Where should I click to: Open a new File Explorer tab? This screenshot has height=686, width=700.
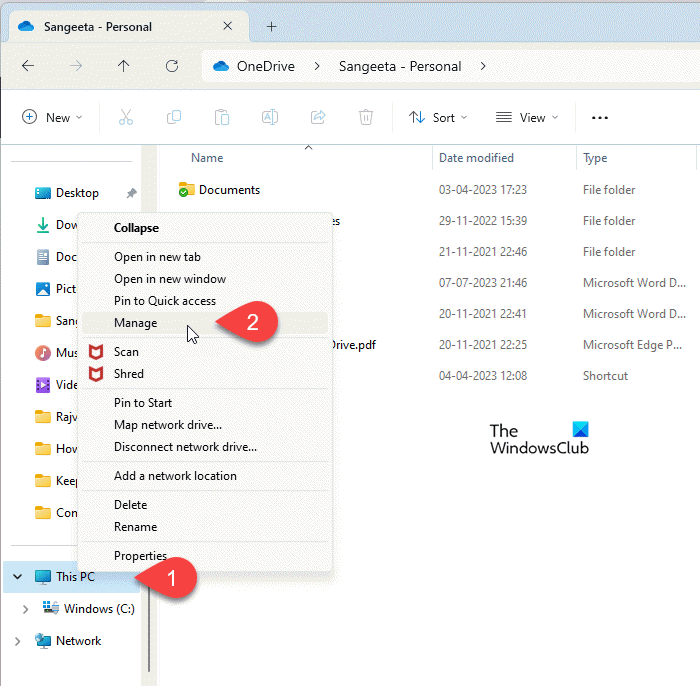pos(271,26)
